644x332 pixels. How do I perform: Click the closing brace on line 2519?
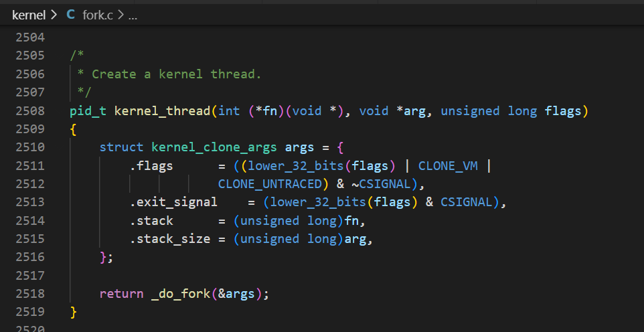(73, 313)
